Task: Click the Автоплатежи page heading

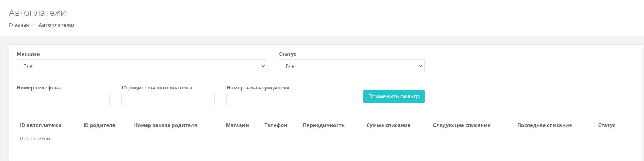Action: (37, 13)
